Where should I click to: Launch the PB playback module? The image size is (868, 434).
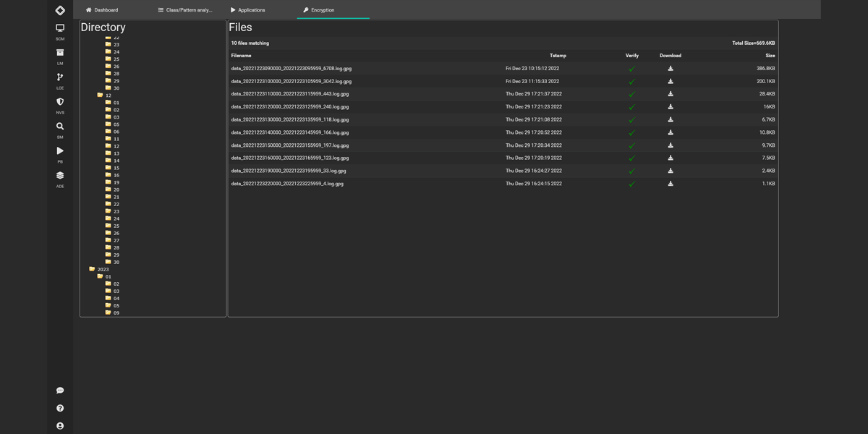point(59,150)
